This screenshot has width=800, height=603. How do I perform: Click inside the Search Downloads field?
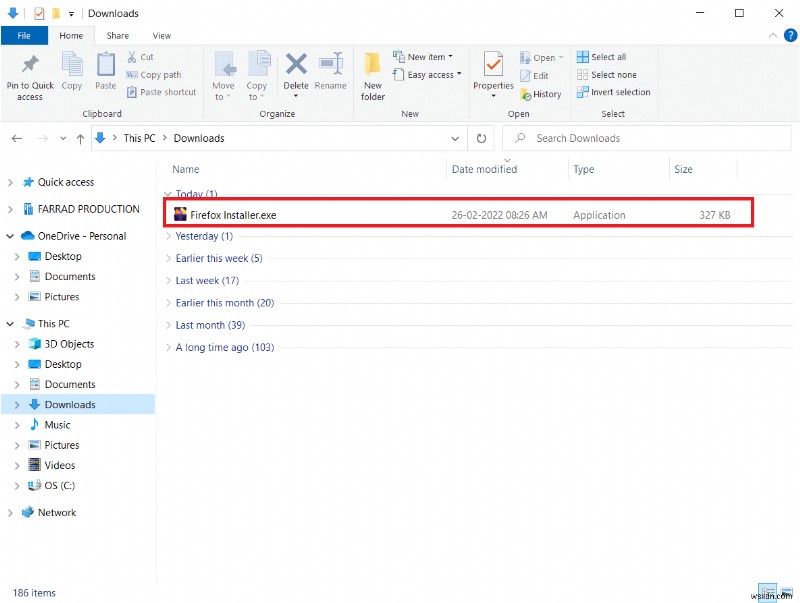pyautogui.click(x=600, y=138)
